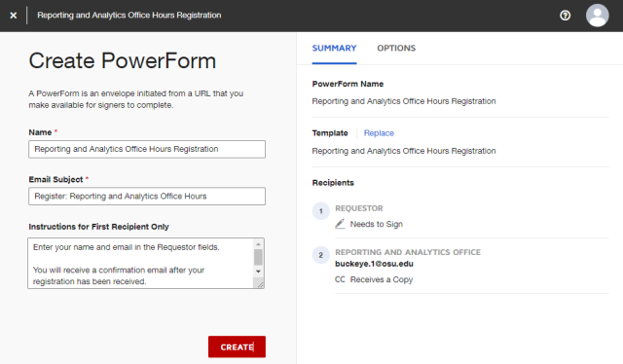Click REPORTING AND ANALYTICS OFFICE recipient label
The image size is (623, 364).
[408, 252]
